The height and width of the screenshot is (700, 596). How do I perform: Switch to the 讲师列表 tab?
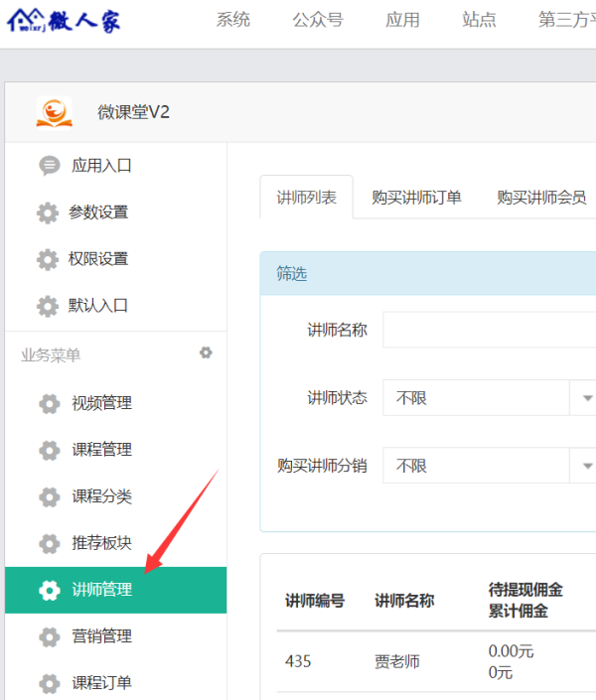[x=307, y=198]
